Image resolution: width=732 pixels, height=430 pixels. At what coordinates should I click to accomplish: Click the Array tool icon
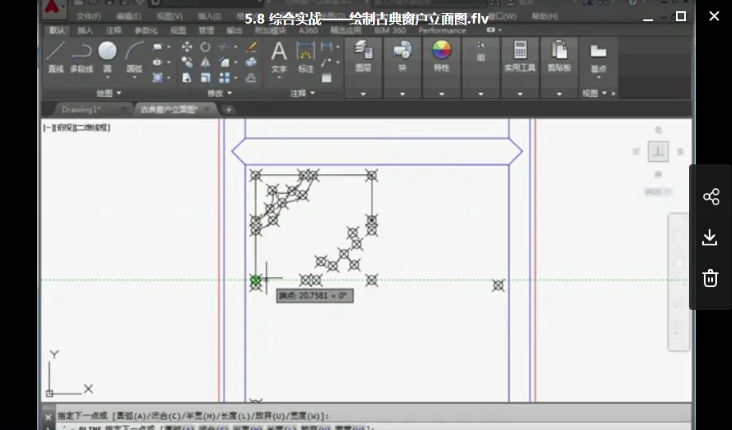225,78
